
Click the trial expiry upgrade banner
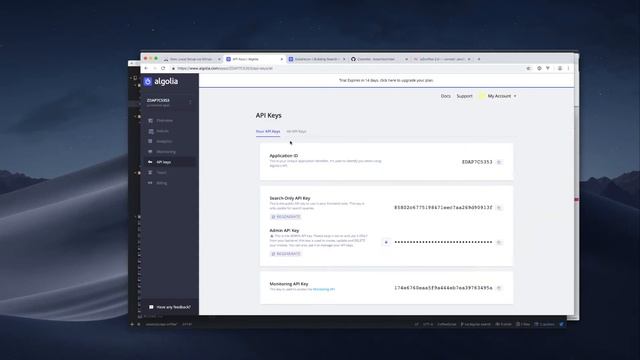(x=386, y=80)
